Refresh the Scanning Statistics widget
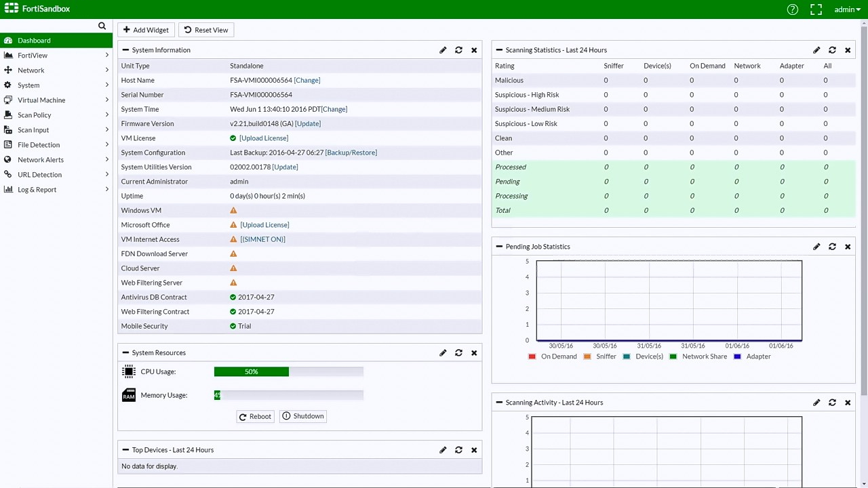 click(832, 50)
